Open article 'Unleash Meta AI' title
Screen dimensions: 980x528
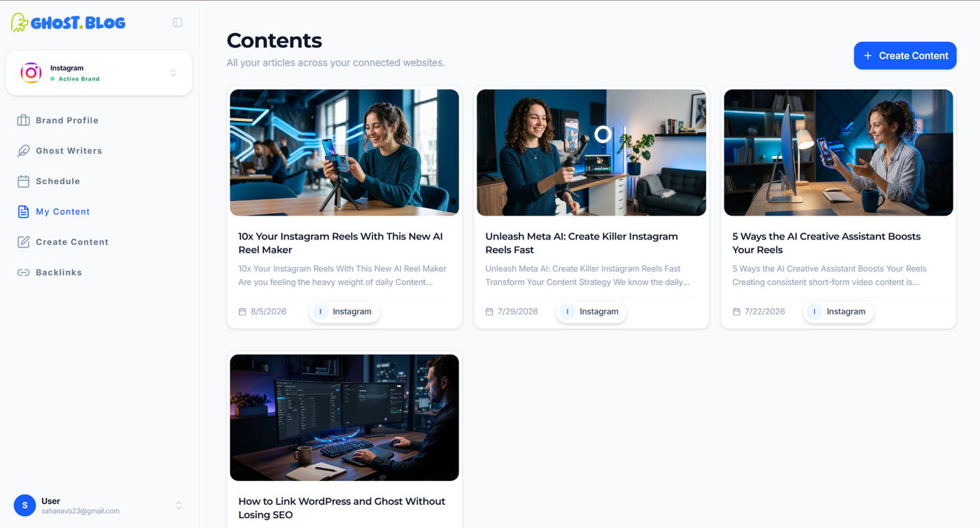click(582, 243)
